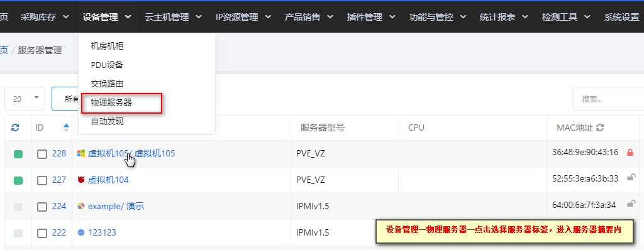Expand the 统计报表 menu

click(x=504, y=17)
